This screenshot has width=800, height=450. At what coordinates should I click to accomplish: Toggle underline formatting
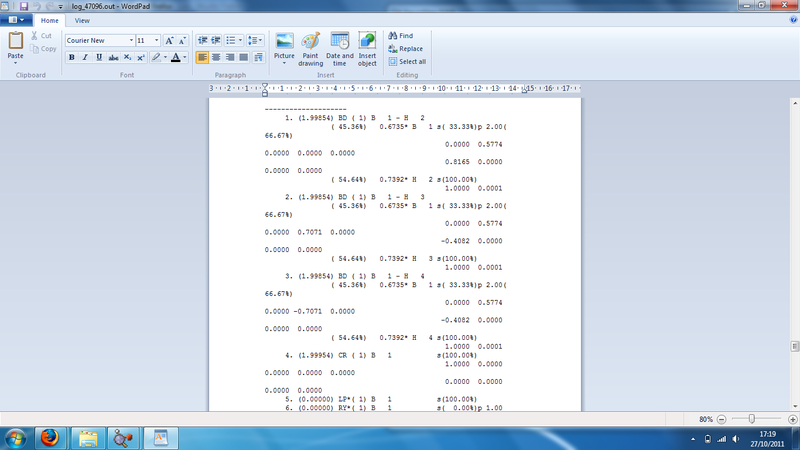99,57
